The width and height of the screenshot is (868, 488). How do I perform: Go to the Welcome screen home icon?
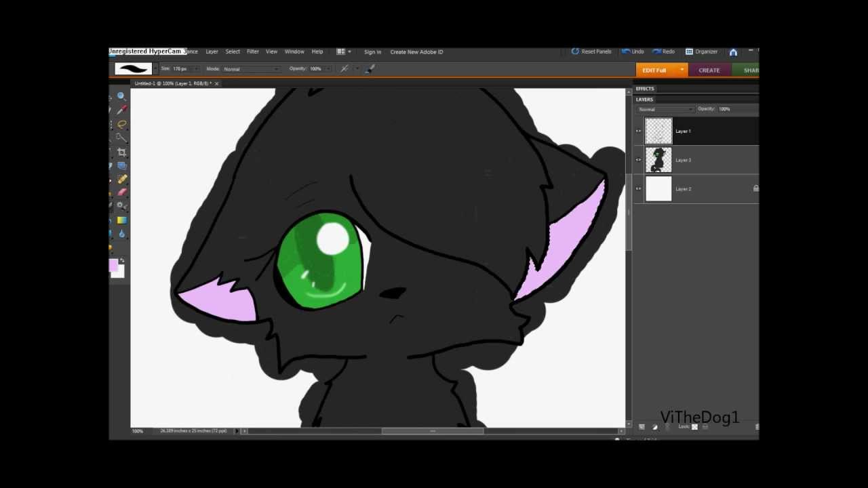pos(733,52)
